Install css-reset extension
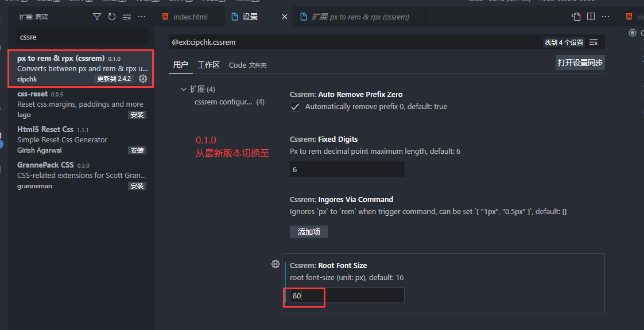This screenshot has height=330, width=644. pyautogui.click(x=137, y=115)
